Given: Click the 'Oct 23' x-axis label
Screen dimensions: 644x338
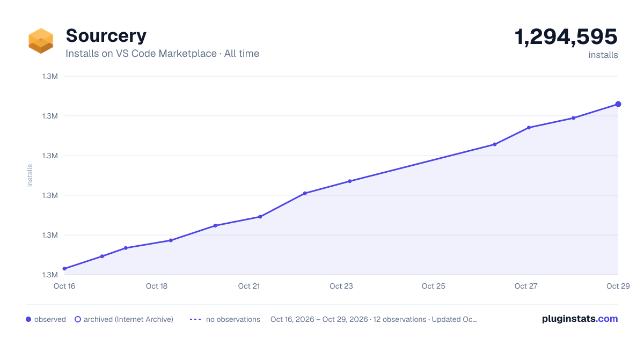Looking at the screenshot, I should 341,286.
